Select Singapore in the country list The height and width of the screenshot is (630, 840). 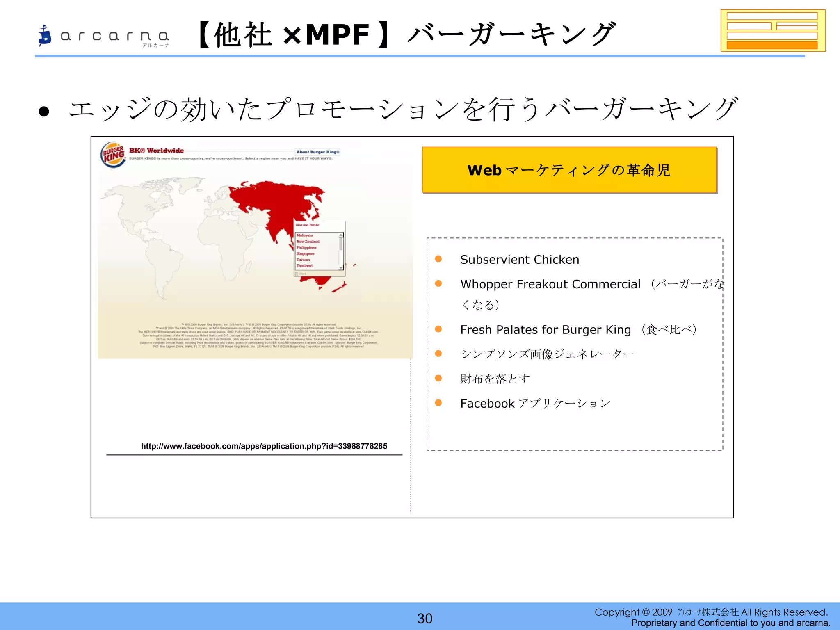306,253
